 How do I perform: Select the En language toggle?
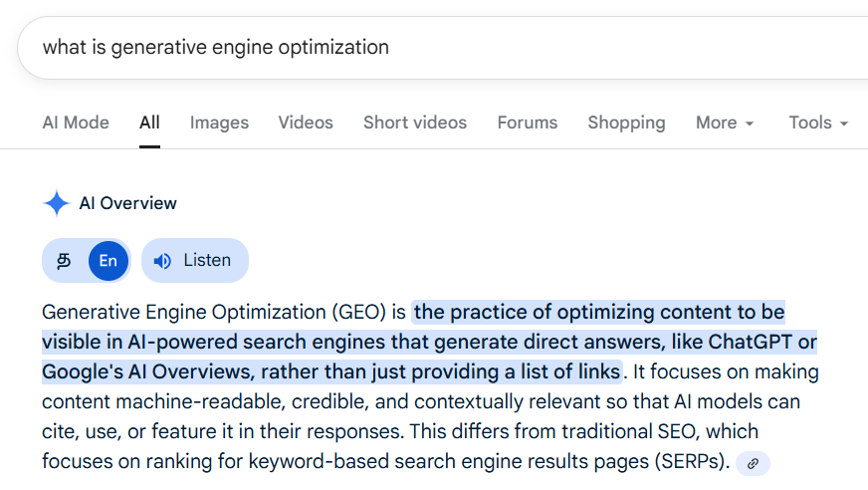tap(108, 261)
